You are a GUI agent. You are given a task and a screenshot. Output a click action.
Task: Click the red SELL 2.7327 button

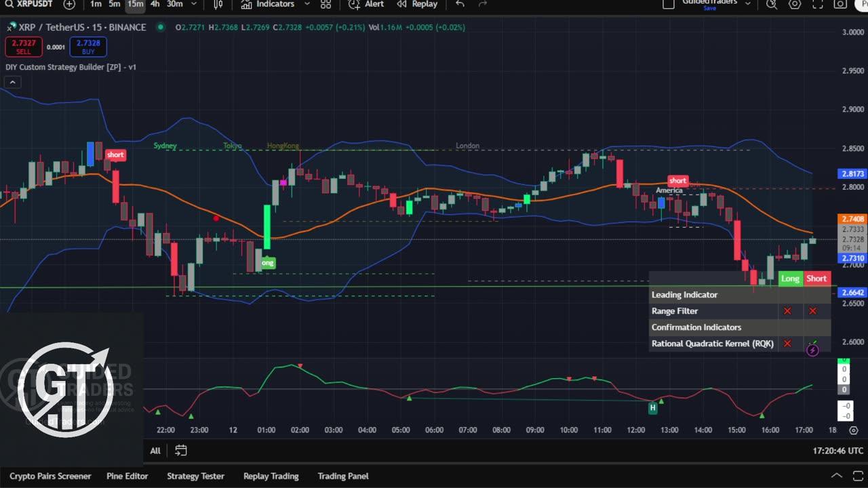24,47
